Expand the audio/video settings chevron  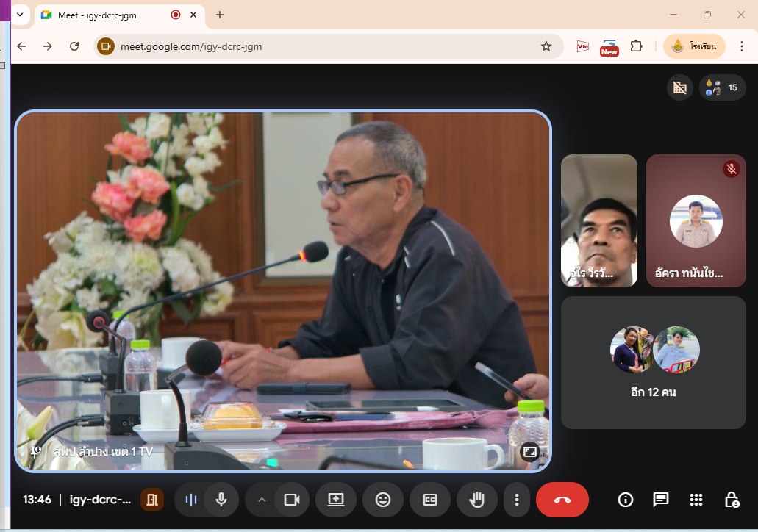tap(261, 500)
